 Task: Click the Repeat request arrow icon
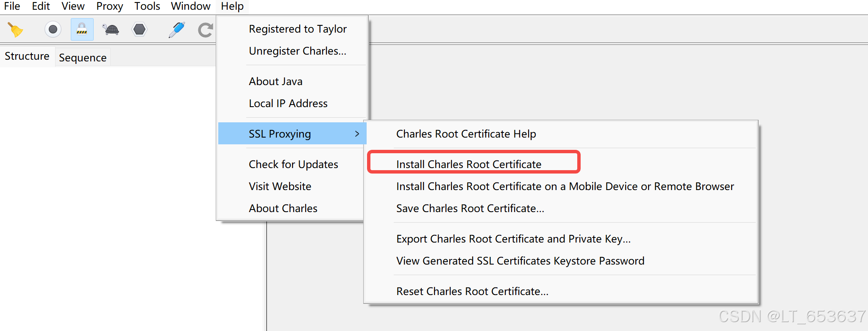(x=206, y=30)
